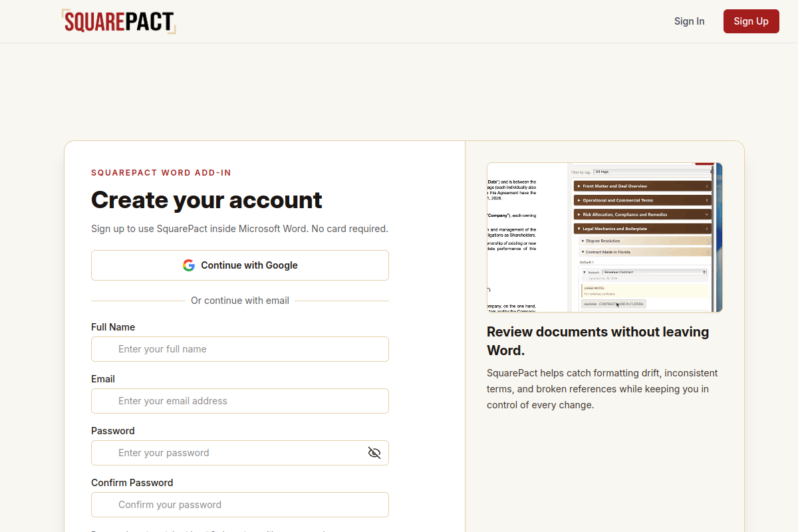Click the "Confirm Password" label
Image resolution: width=798 pixels, height=532 pixels.
tap(132, 483)
